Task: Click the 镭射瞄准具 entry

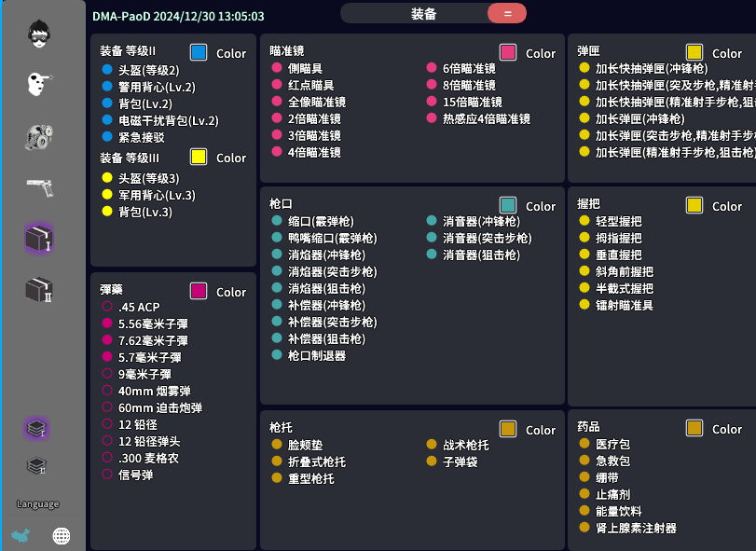Action: [x=625, y=305]
